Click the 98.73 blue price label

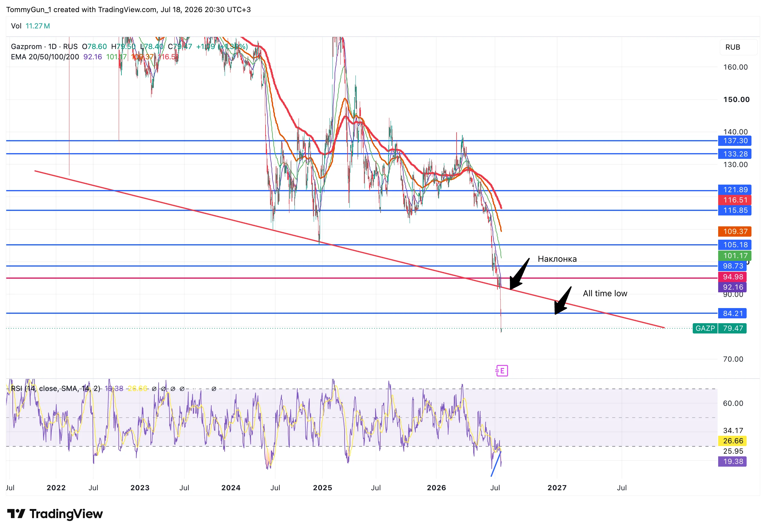point(732,266)
